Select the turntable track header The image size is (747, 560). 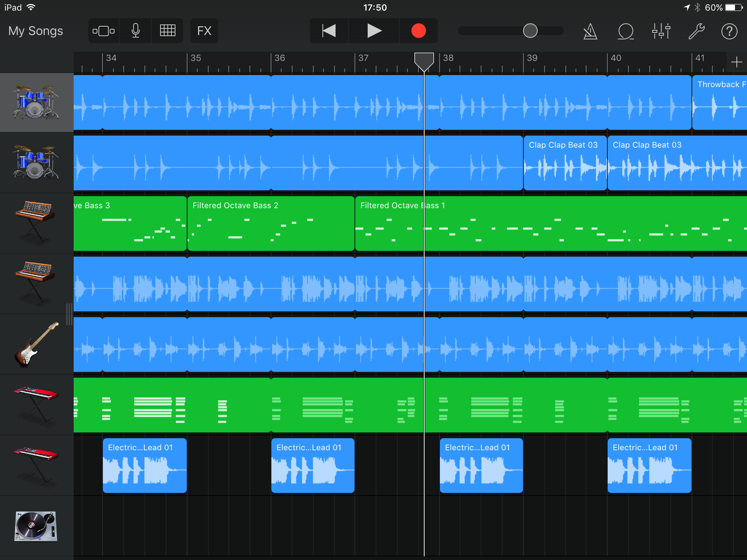point(36,526)
